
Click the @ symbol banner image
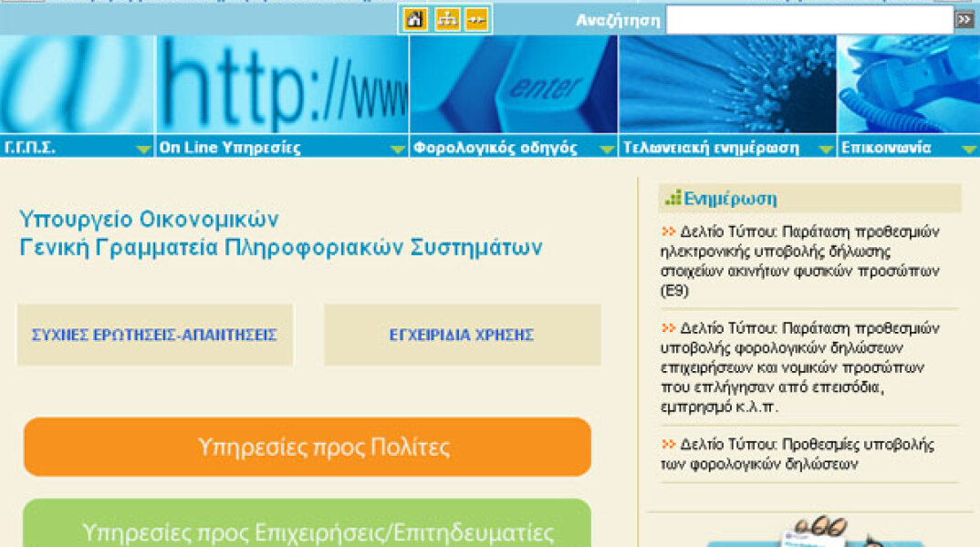77,84
